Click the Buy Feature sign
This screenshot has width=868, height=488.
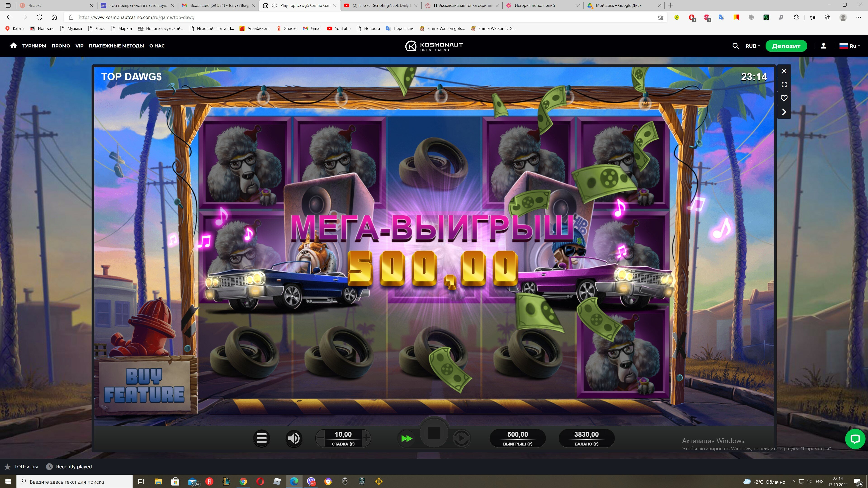(x=144, y=386)
